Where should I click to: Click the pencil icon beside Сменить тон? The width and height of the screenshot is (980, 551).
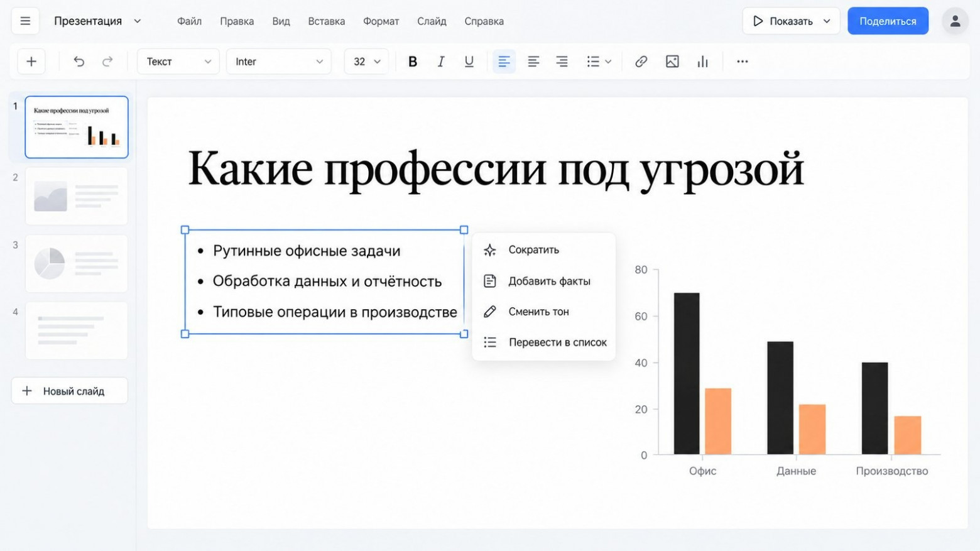point(490,312)
